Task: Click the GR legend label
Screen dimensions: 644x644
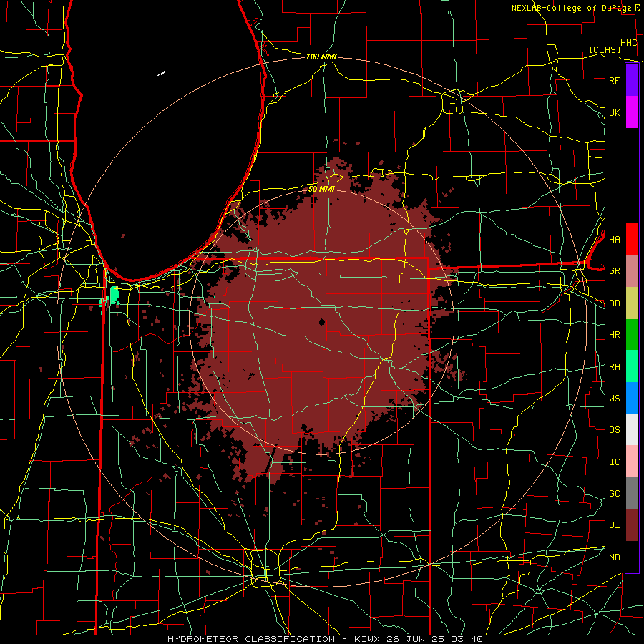Action: coord(614,271)
